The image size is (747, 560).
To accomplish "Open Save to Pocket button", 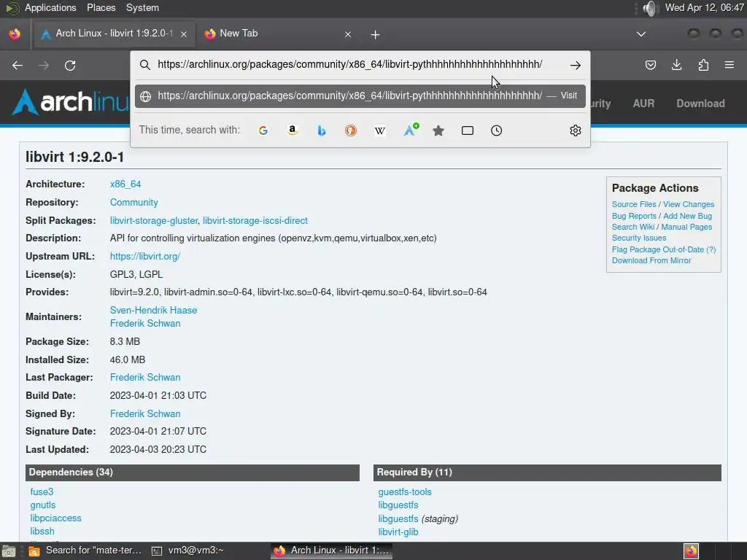I will [x=650, y=65].
